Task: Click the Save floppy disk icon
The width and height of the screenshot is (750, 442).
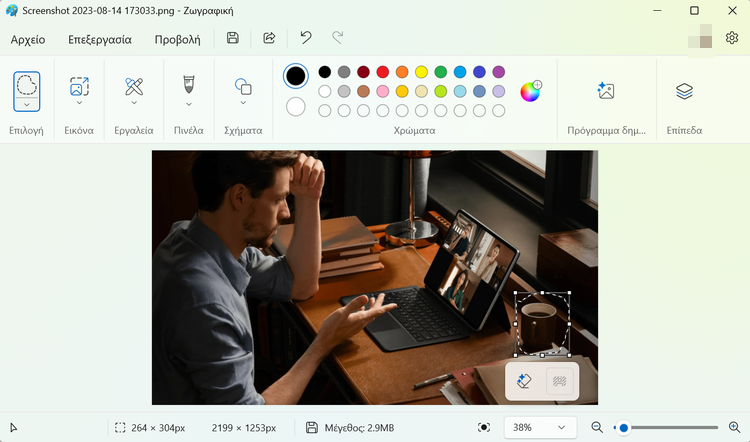Action: coord(232,38)
